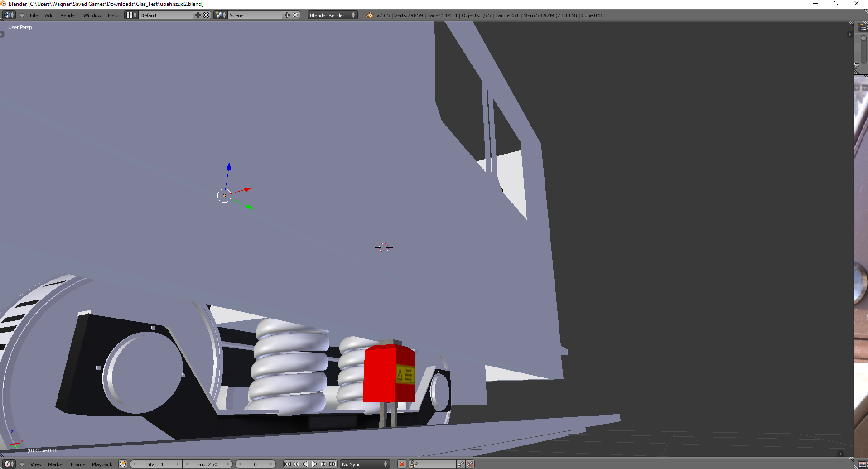Click the blue Z axis manipulator arrow
This screenshot has width=868, height=469.
229,167
